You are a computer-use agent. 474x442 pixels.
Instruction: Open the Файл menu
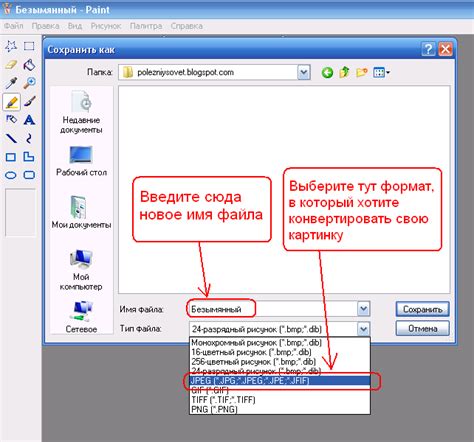[x=13, y=26]
